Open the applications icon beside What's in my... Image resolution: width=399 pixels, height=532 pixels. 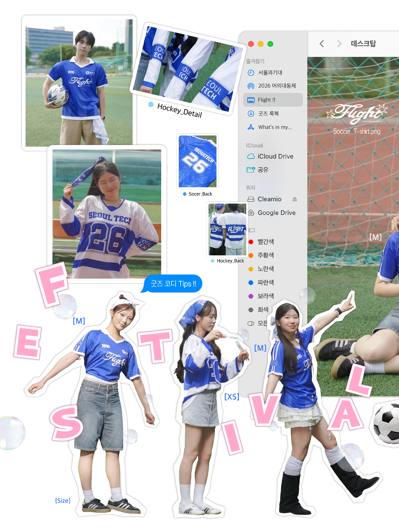click(x=251, y=127)
